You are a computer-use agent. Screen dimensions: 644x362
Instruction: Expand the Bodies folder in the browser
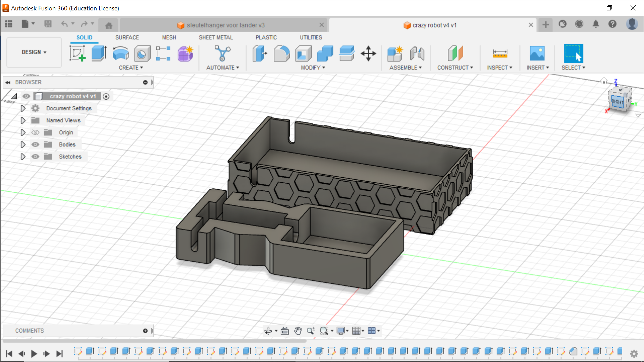tap(23, 144)
